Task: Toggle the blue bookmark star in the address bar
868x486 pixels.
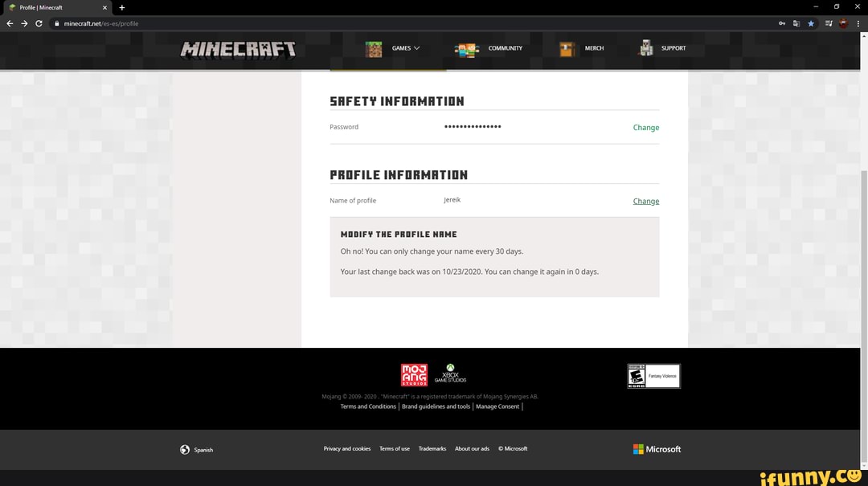Action: click(811, 23)
